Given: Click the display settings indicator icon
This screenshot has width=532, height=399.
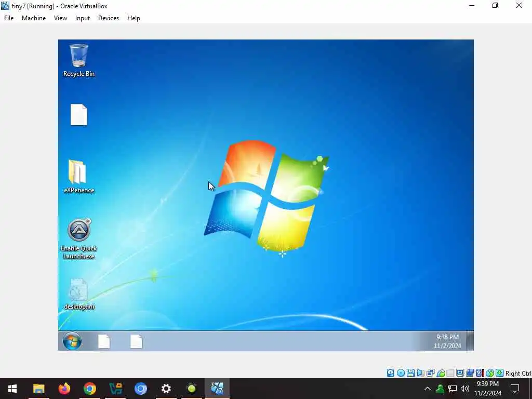Looking at the screenshot, I should 460,373.
